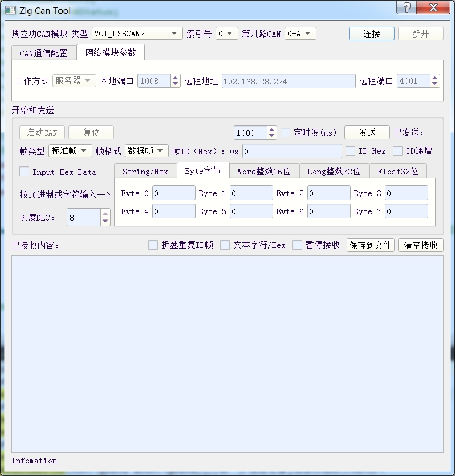Click the 保存到文件 button

point(370,245)
